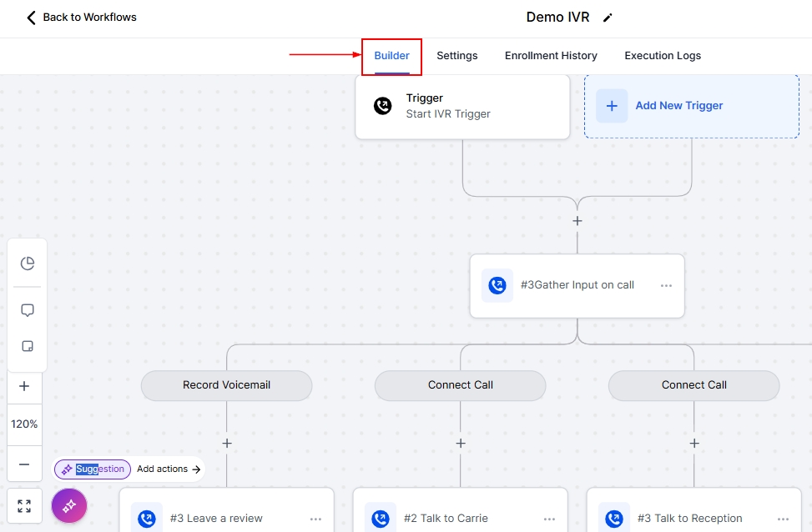Open options menu for Leave a review
The image size is (812, 532).
[315, 519]
